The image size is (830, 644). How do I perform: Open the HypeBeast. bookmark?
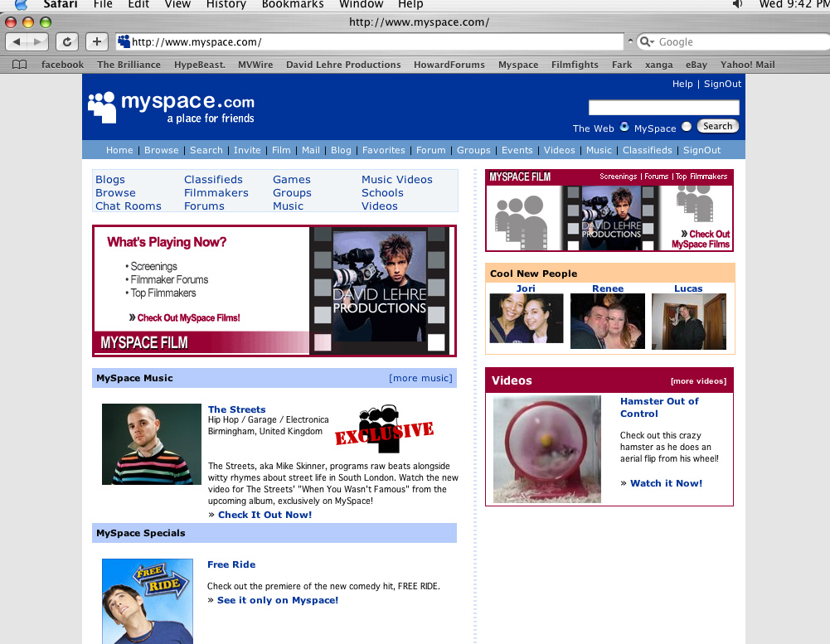pyautogui.click(x=200, y=65)
